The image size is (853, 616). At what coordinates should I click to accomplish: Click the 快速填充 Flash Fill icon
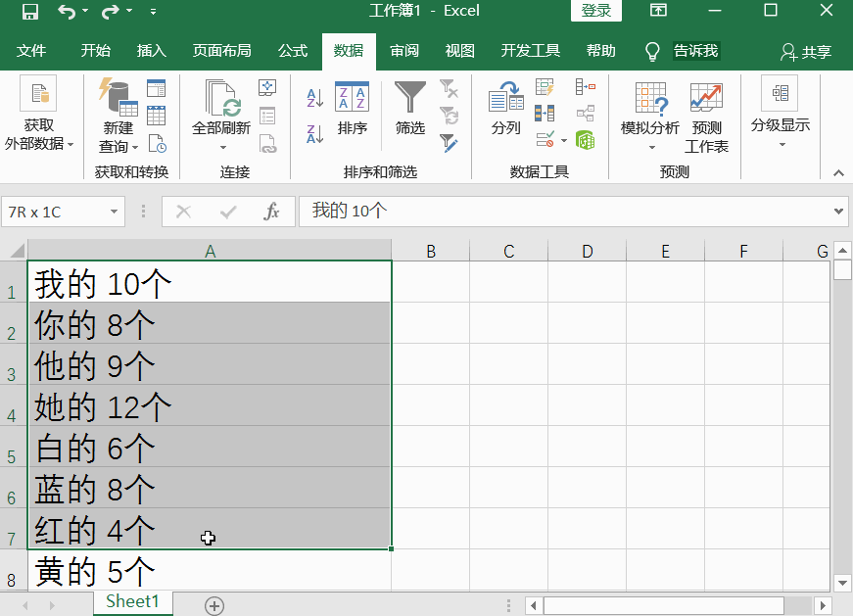[545, 86]
